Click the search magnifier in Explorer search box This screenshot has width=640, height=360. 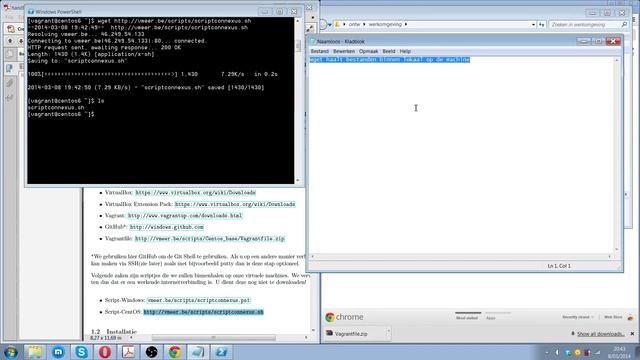click(x=624, y=24)
